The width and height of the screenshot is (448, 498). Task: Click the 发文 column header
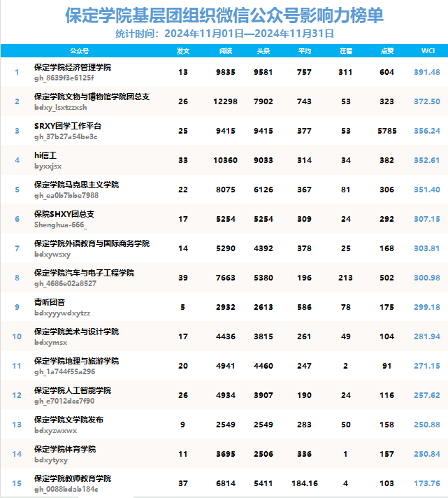pos(182,51)
